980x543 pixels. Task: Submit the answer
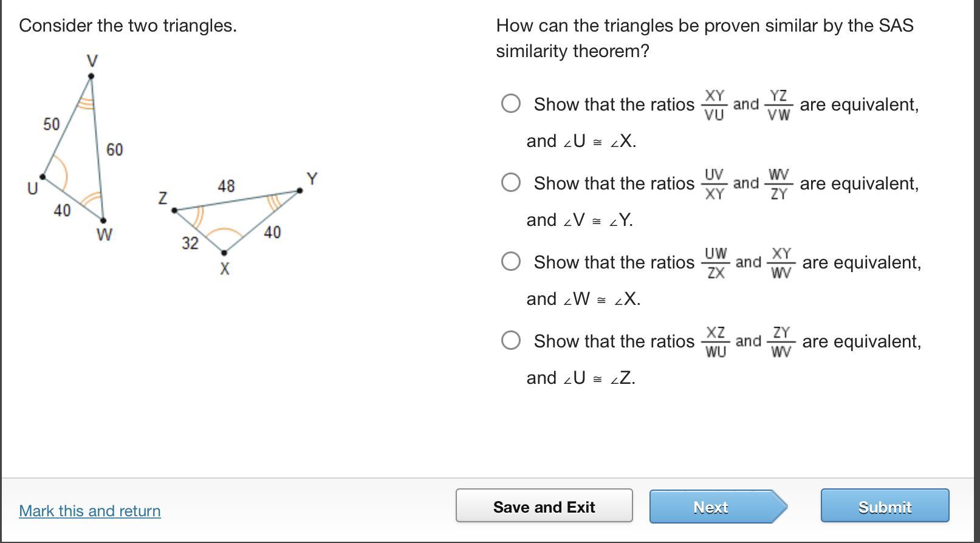885,506
